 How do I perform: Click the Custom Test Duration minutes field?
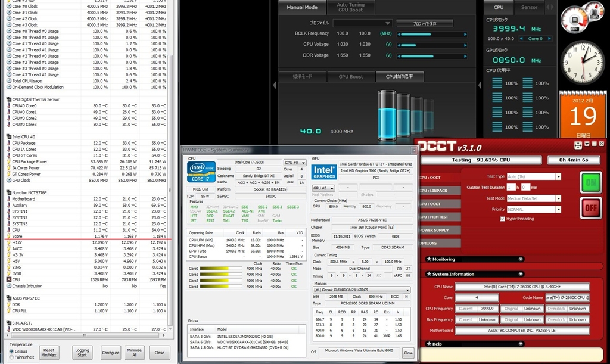click(525, 188)
